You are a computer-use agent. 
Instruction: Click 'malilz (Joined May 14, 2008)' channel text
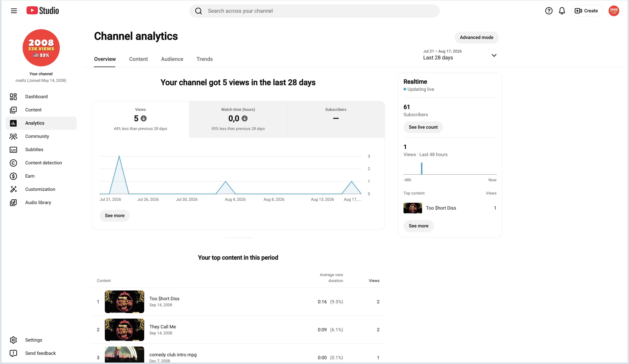[41, 81]
